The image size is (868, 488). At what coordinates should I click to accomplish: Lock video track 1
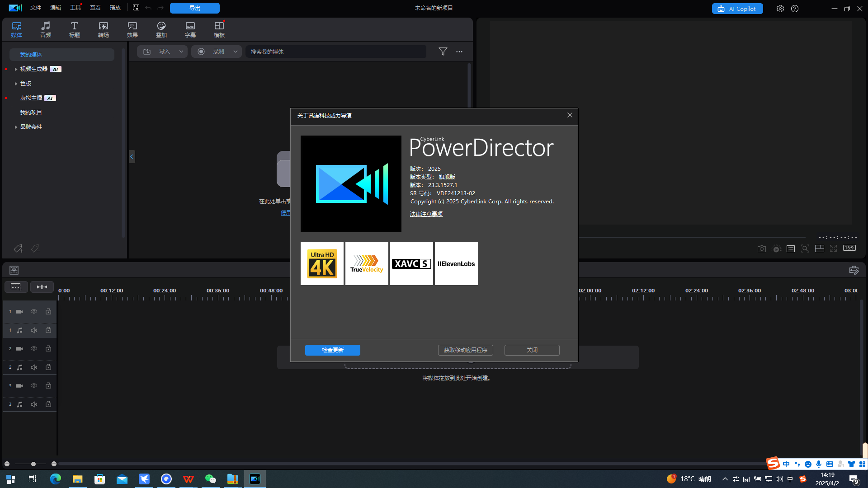(x=48, y=312)
